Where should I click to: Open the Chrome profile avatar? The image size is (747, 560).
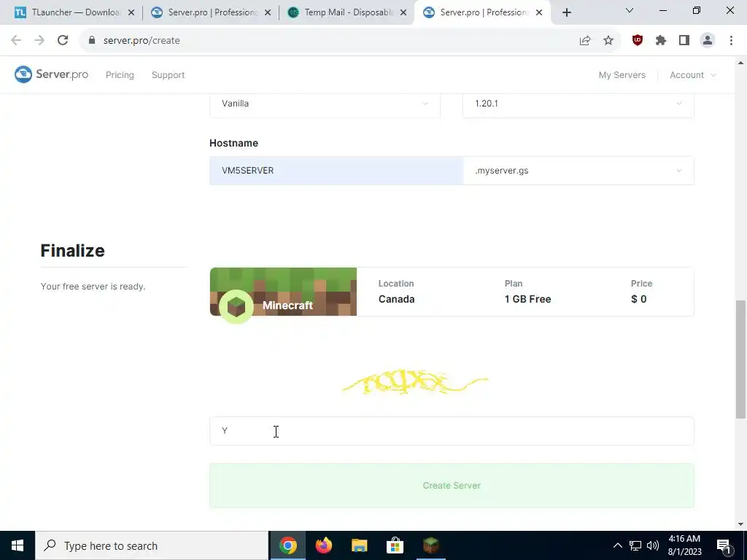pyautogui.click(x=708, y=41)
